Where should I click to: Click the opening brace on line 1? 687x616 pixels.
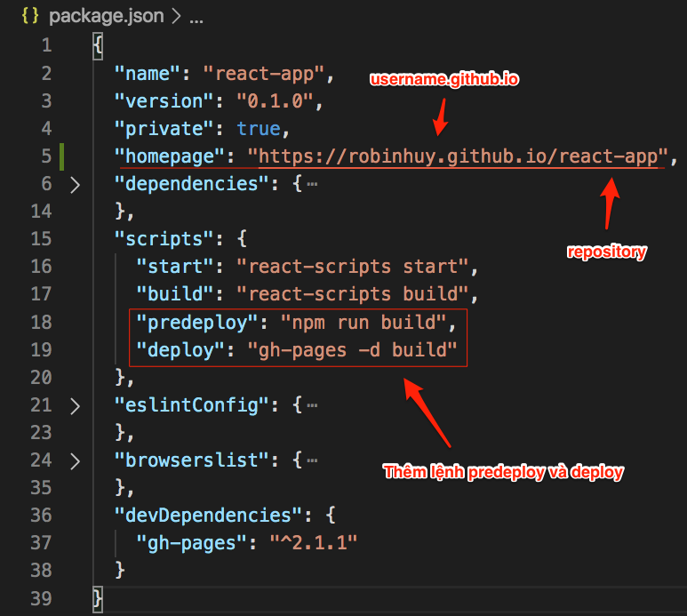point(98,45)
